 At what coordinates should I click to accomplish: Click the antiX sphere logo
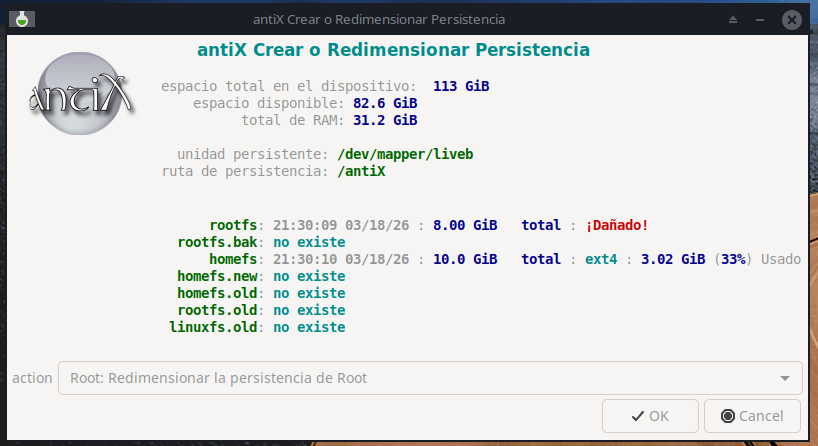coord(81,93)
